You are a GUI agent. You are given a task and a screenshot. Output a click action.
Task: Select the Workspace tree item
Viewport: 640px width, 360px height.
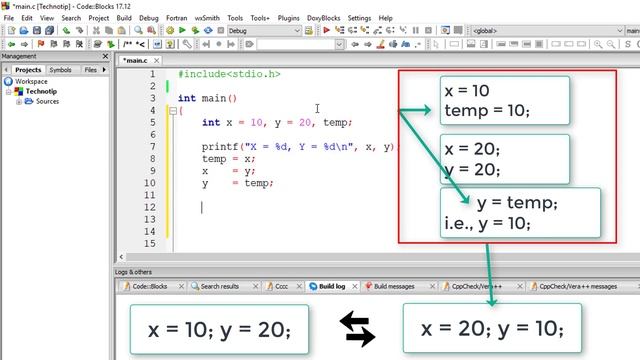click(31, 82)
